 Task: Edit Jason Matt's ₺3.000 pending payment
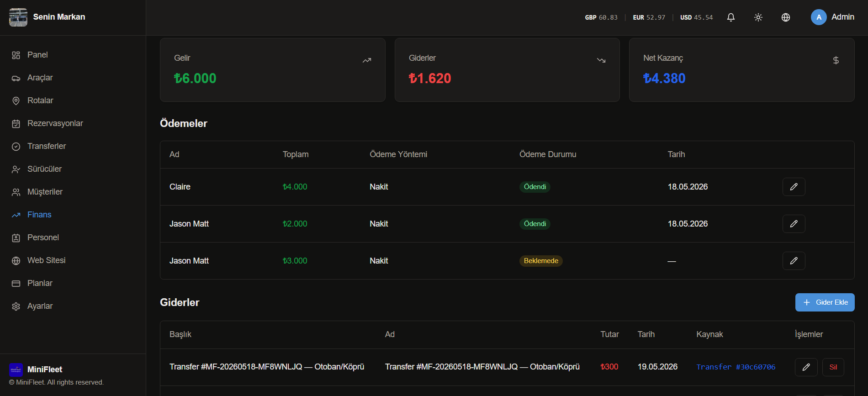(794, 261)
